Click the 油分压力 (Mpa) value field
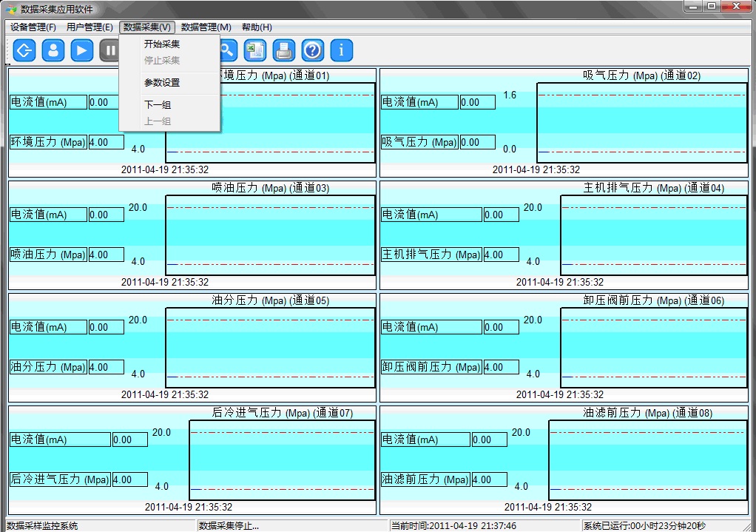This screenshot has width=756, height=532. [x=106, y=367]
